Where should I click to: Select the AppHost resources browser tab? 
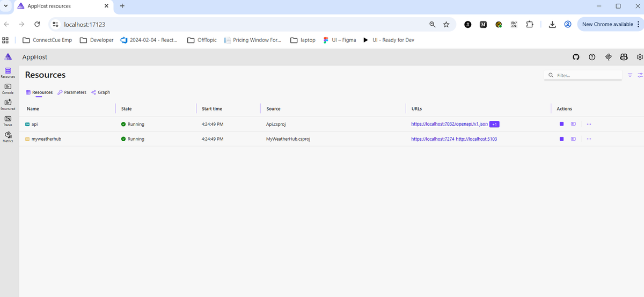[63, 6]
